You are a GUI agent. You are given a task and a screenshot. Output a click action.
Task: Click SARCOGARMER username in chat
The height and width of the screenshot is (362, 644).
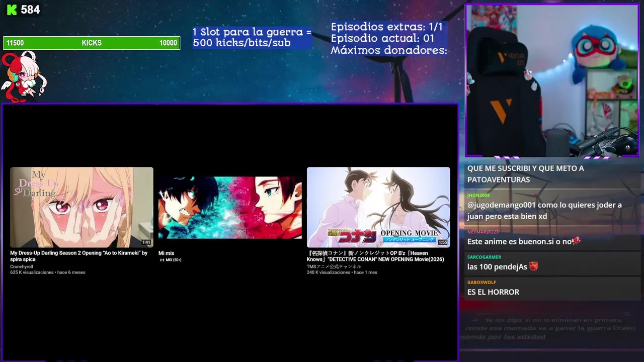coord(484,257)
